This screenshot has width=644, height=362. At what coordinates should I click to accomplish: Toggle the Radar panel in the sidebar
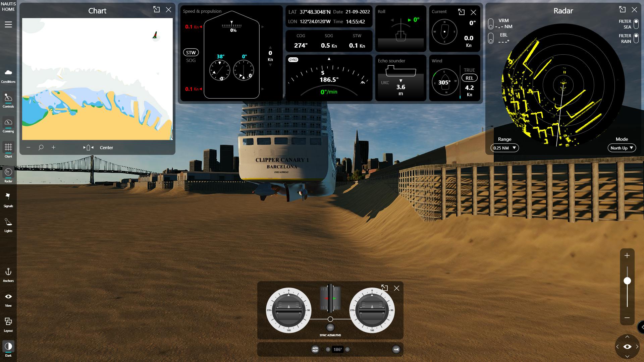tap(8, 175)
